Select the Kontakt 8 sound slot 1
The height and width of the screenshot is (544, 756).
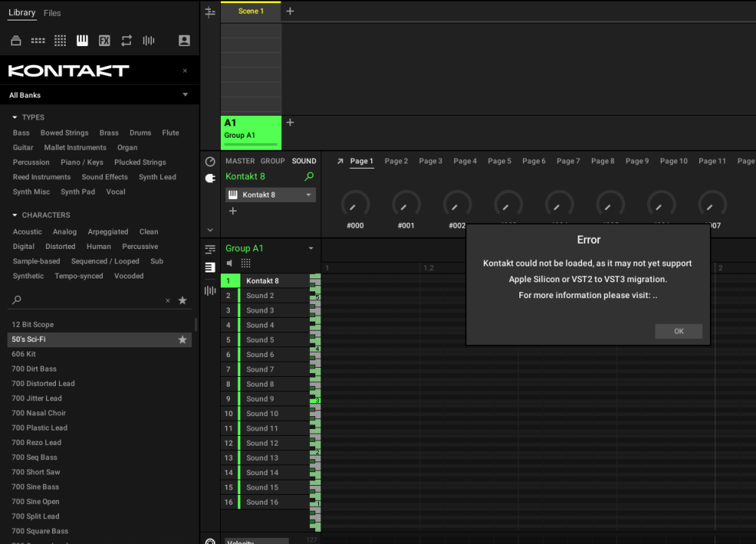265,281
